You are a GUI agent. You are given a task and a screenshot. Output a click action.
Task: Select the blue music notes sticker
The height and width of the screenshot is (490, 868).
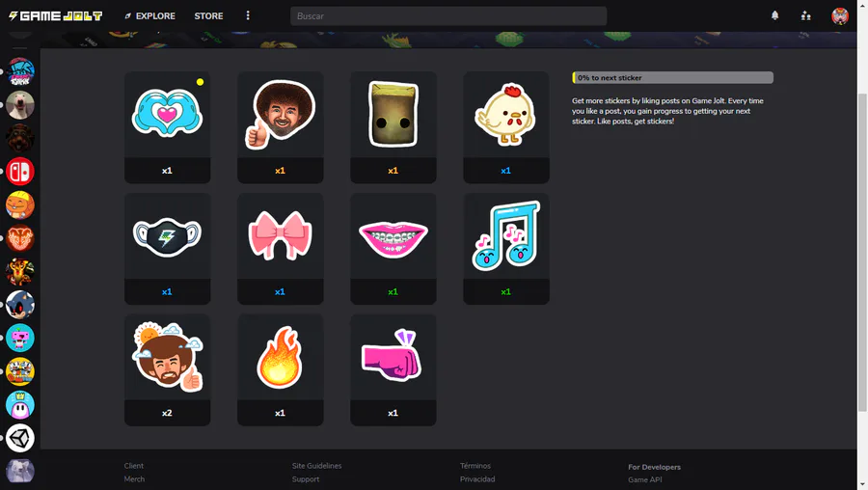point(506,236)
